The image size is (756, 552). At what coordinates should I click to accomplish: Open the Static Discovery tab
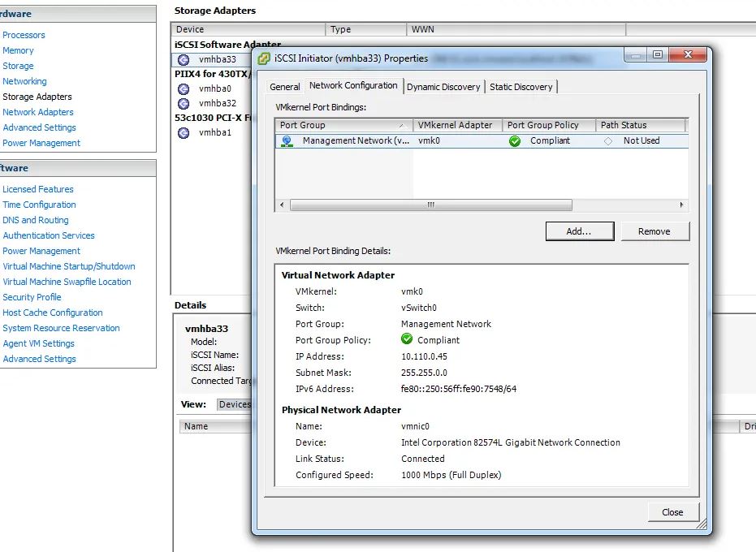point(521,85)
